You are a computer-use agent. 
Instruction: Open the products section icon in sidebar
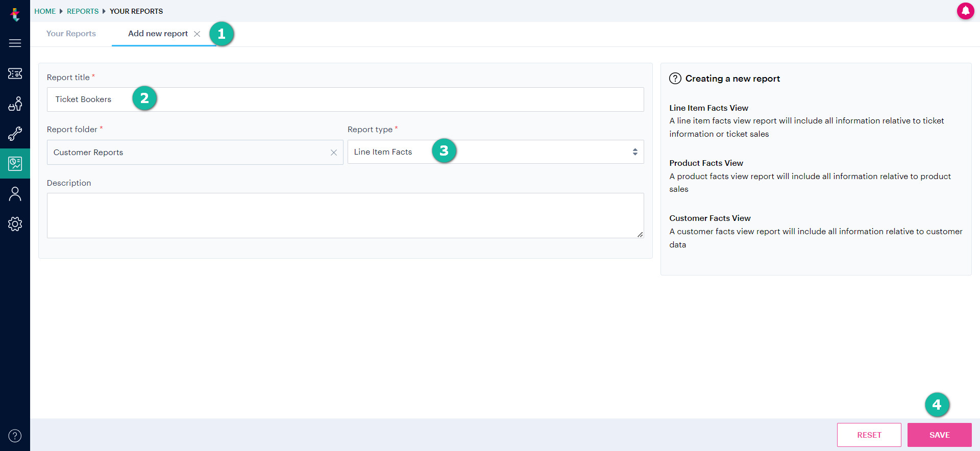(15, 104)
